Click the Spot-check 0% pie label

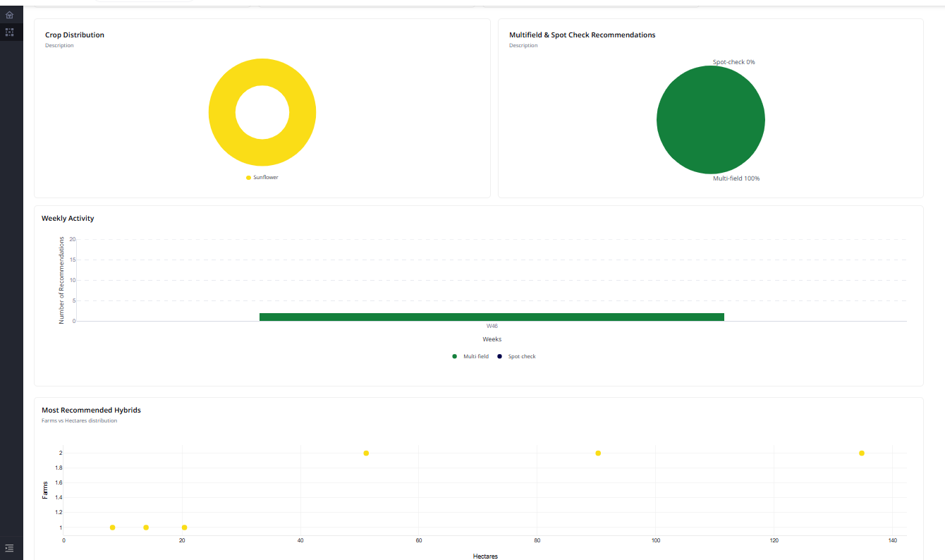pos(733,62)
